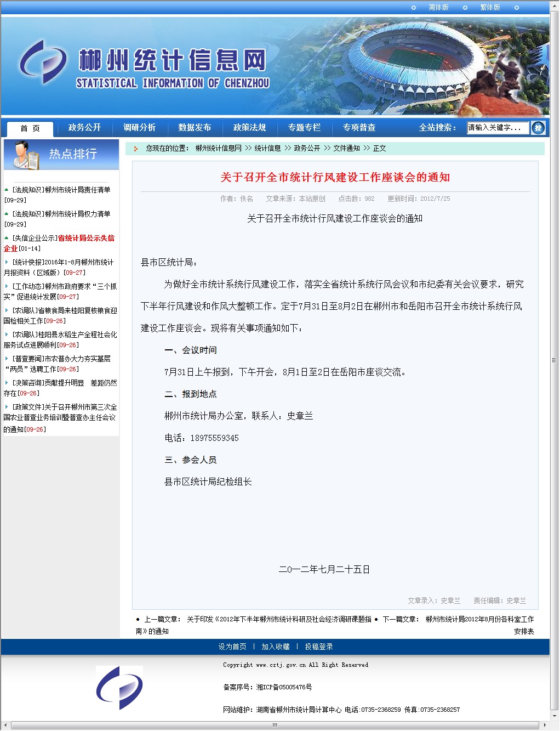Open the 专项普查 menu

click(x=359, y=127)
